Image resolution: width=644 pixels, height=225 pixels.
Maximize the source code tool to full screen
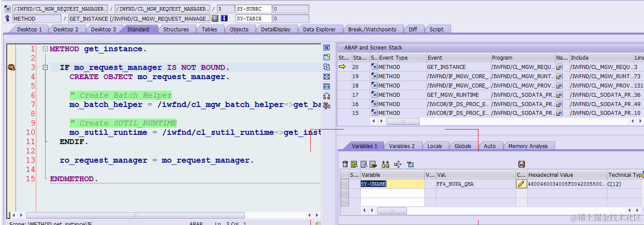tap(327, 76)
